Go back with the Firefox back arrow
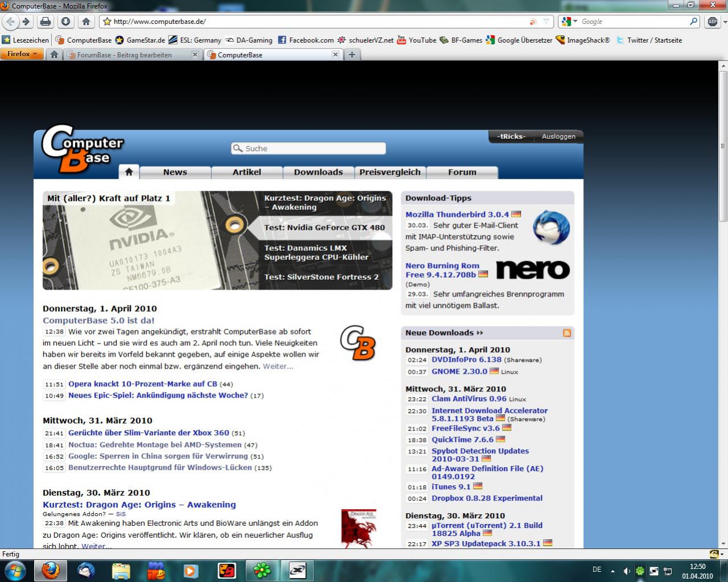 10,22
